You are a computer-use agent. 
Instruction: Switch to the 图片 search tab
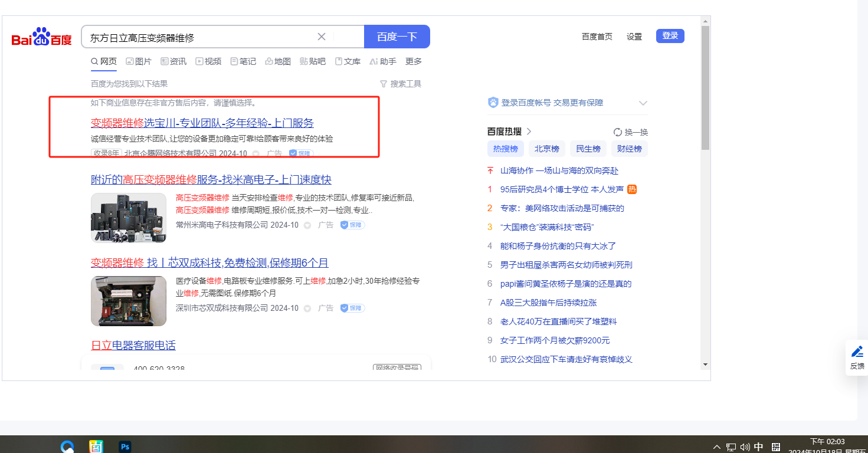139,61
